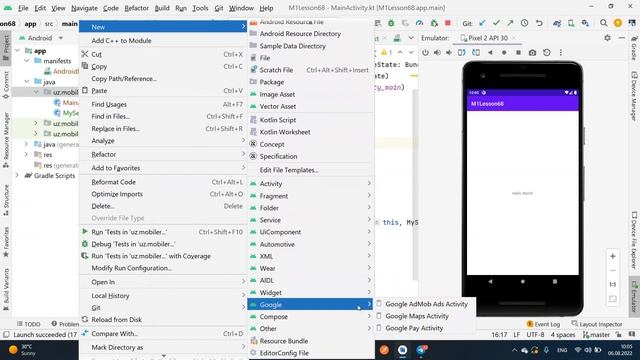Image resolution: width=640 pixels, height=360 pixels.
Task: Open the Tools menu
Action: pos(200,8)
